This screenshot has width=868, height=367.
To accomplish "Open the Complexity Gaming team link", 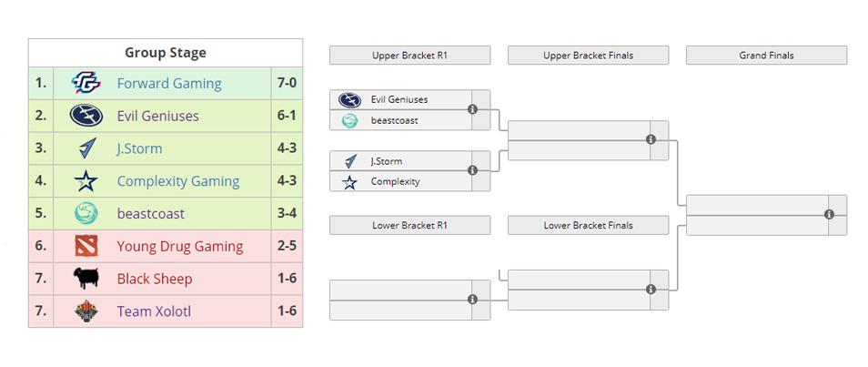I will coord(178,181).
